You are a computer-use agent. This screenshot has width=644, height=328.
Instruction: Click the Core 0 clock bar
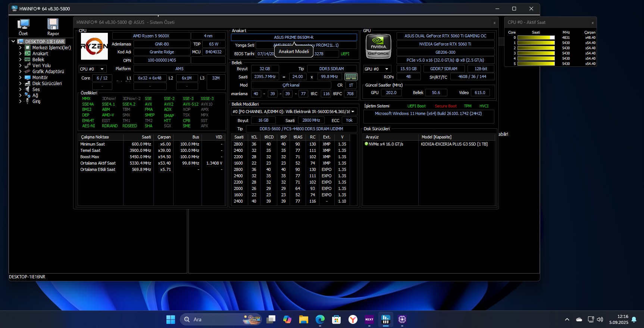click(536, 38)
